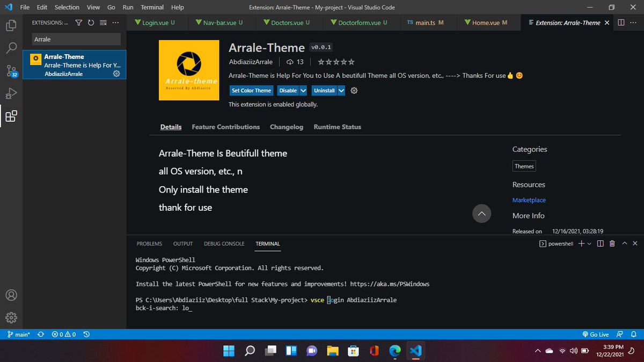644x362 pixels.
Task: Kill the terminal with trash icon
Action: [612, 243]
